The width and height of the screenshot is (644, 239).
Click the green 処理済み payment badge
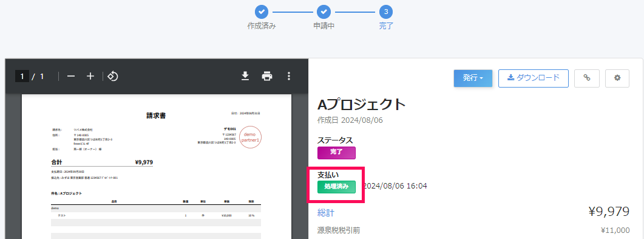point(336,186)
